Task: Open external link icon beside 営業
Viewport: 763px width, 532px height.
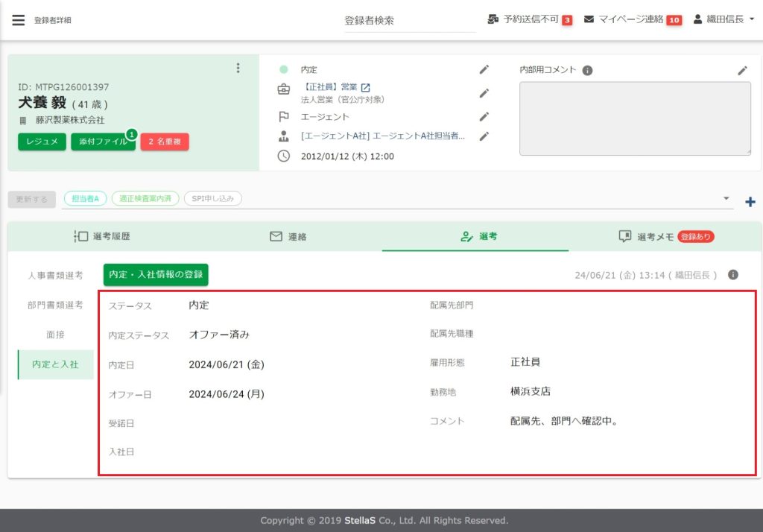Action: (365, 88)
